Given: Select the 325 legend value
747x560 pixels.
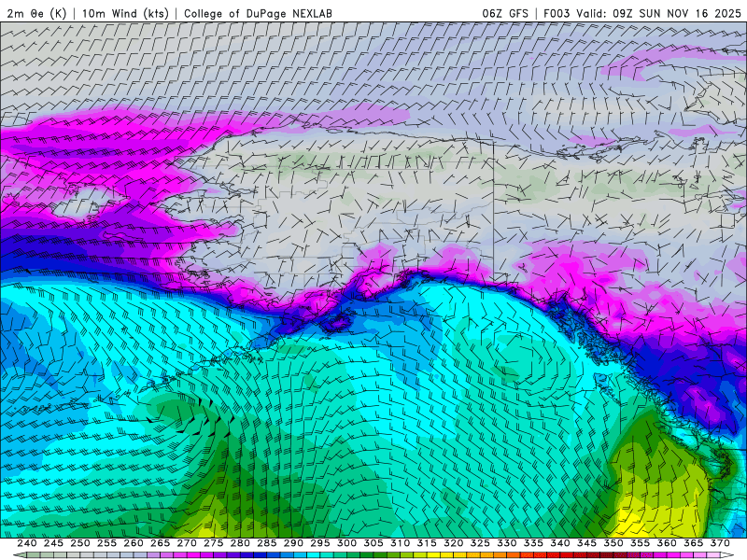Looking at the screenshot, I should pos(480,543).
